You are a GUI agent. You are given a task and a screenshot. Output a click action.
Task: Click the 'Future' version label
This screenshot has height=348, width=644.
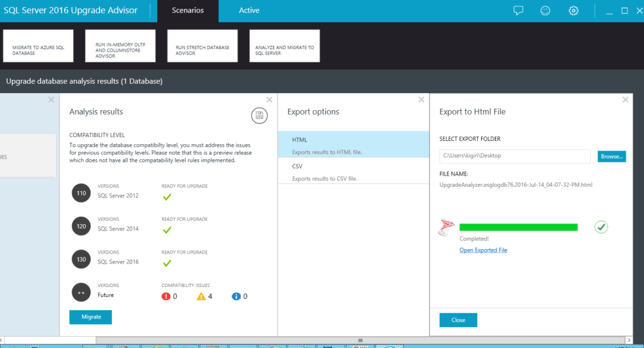coord(106,295)
